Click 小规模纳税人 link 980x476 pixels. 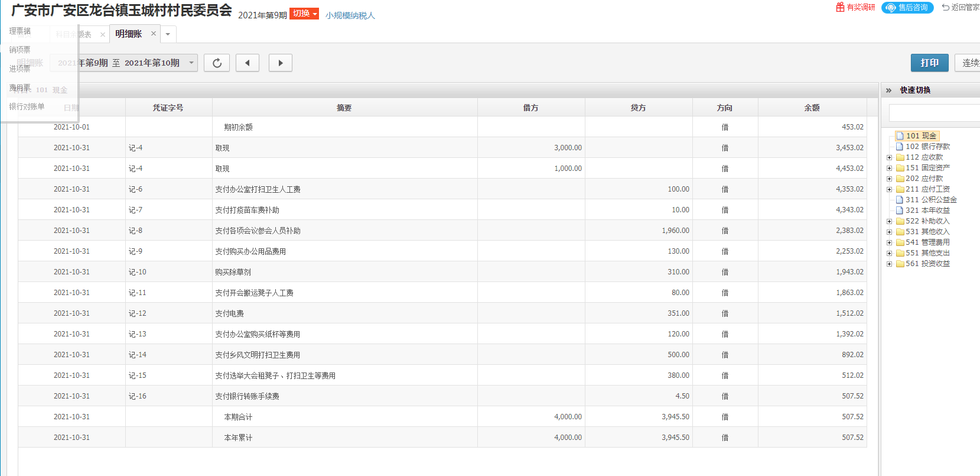point(350,15)
